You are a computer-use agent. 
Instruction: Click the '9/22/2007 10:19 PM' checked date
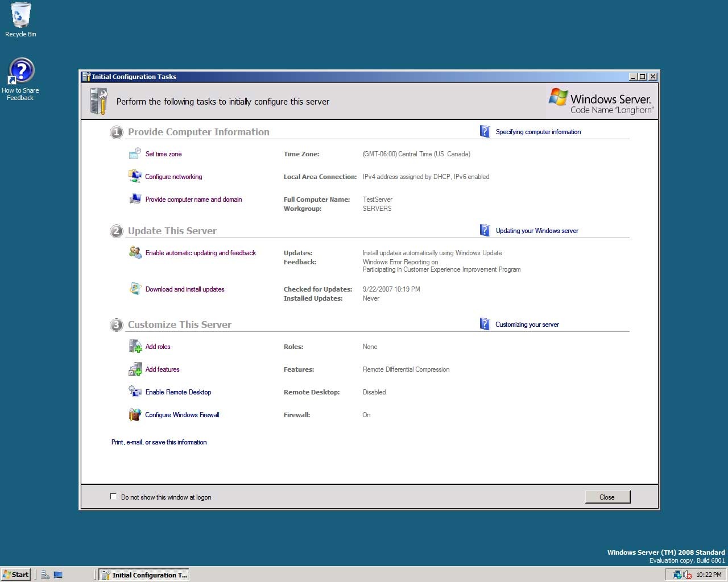(x=391, y=289)
